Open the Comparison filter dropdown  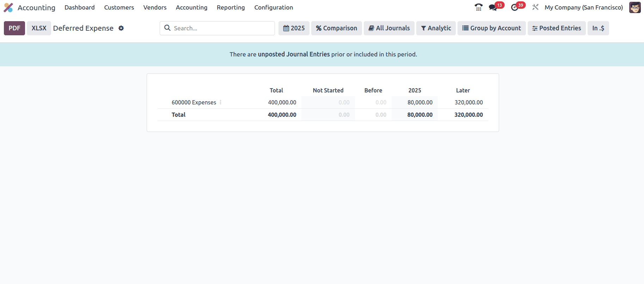(x=337, y=28)
